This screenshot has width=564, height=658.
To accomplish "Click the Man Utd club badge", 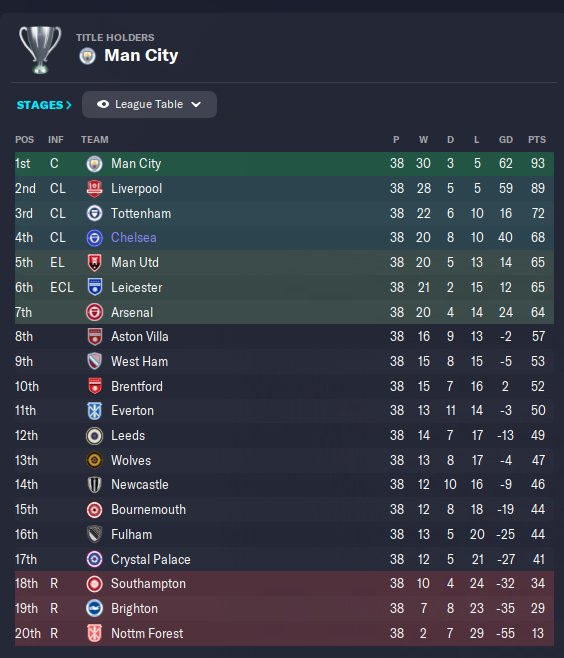I will pos(94,263).
